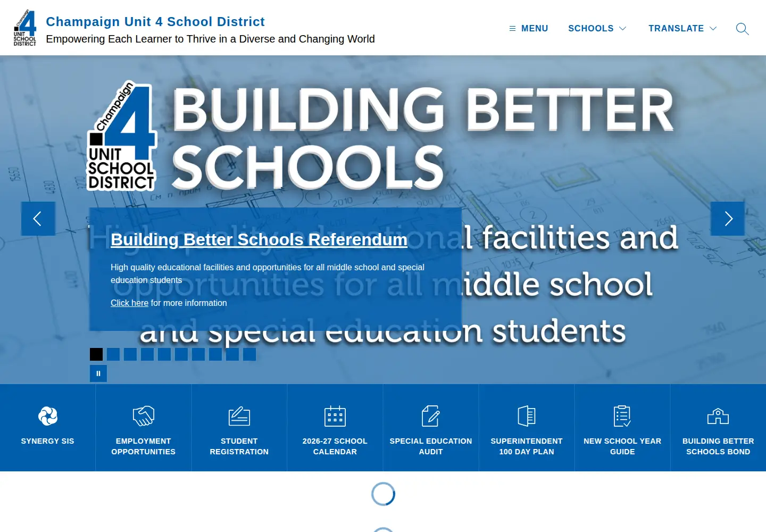Image resolution: width=766 pixels, height=532 pixels.
Task: Go to previous carousel slide
Action: [x=38, y=219]
